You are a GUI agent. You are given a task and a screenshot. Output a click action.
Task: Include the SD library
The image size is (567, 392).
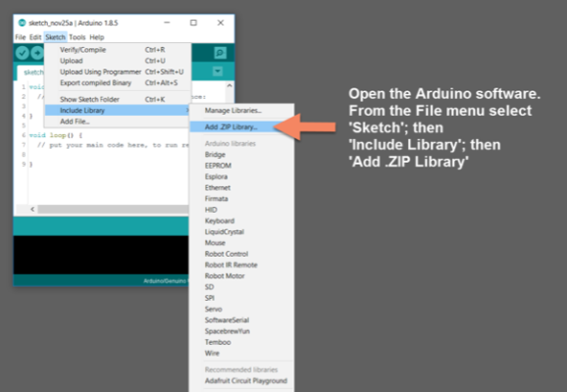tap(241, 287)
